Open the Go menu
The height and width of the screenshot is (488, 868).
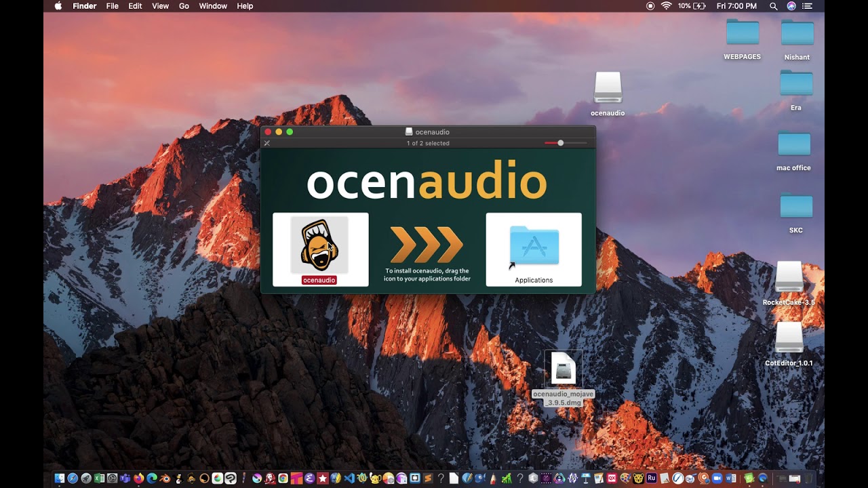click(x=184, y=6)
